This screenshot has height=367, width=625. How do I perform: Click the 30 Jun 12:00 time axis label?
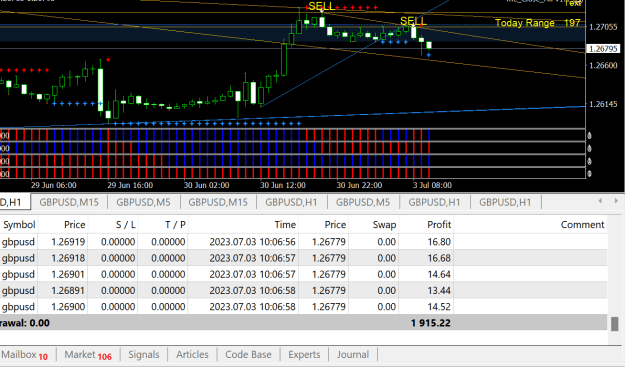pyautogui.click(x=283, y=185)
